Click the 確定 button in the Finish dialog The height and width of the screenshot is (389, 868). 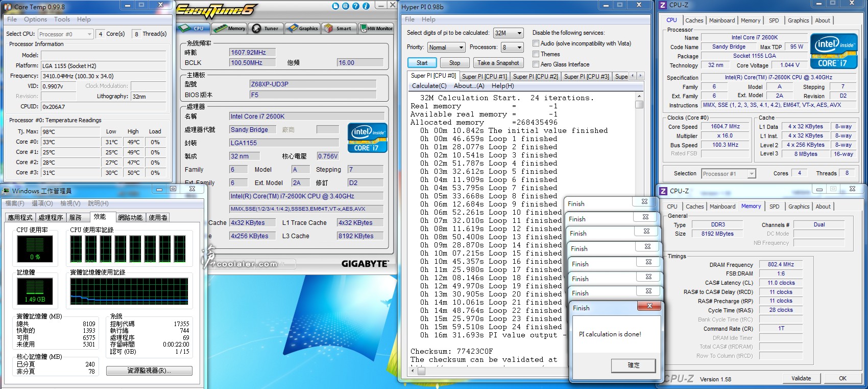[633, 365]
